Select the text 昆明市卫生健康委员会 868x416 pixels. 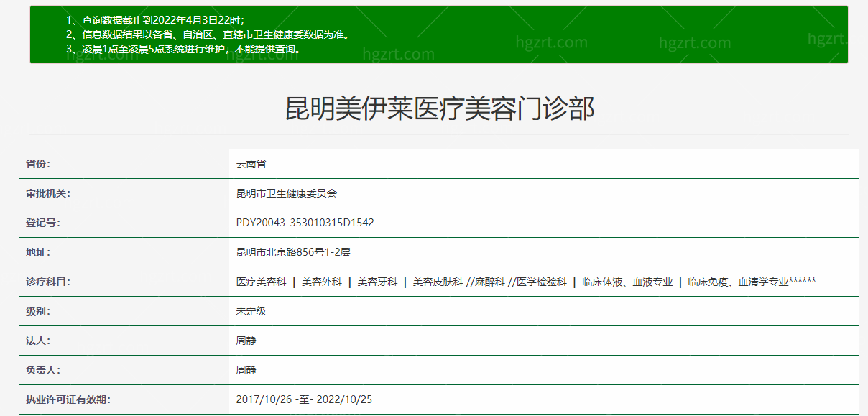(x=287, y=193)
